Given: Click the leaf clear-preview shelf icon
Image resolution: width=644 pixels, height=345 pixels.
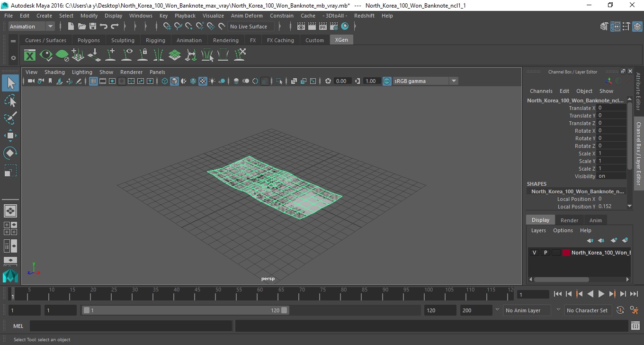Looking at the screenshot, I should (62, 55).
